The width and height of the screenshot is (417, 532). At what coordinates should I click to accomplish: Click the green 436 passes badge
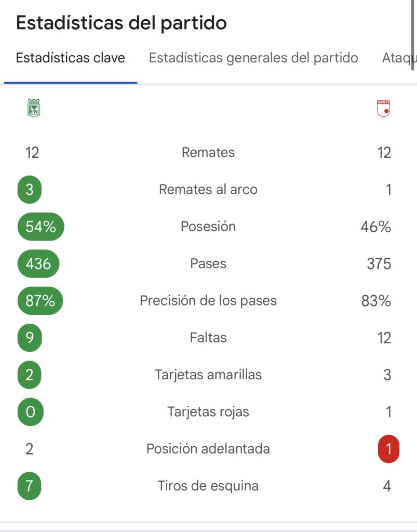click(x=38, y=263)
